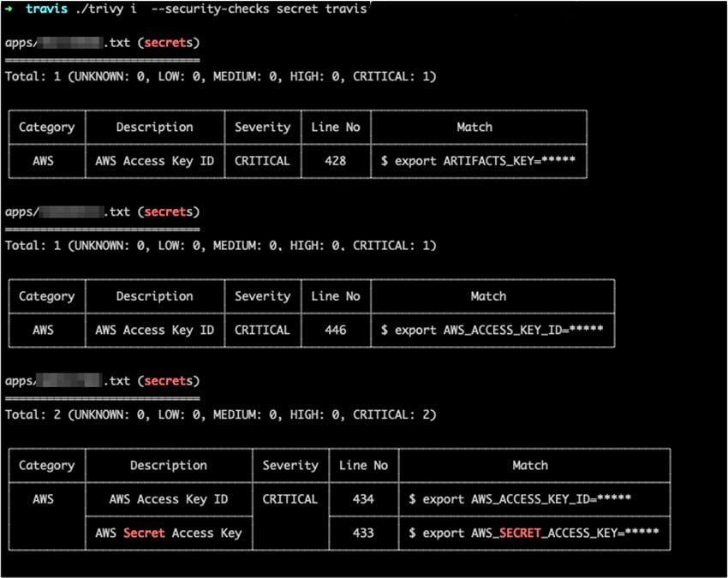Image resolution: width=728 pixels, height=578 pixels.
Task: Click the '--security-checks' flag in the command
Action: 210,9
